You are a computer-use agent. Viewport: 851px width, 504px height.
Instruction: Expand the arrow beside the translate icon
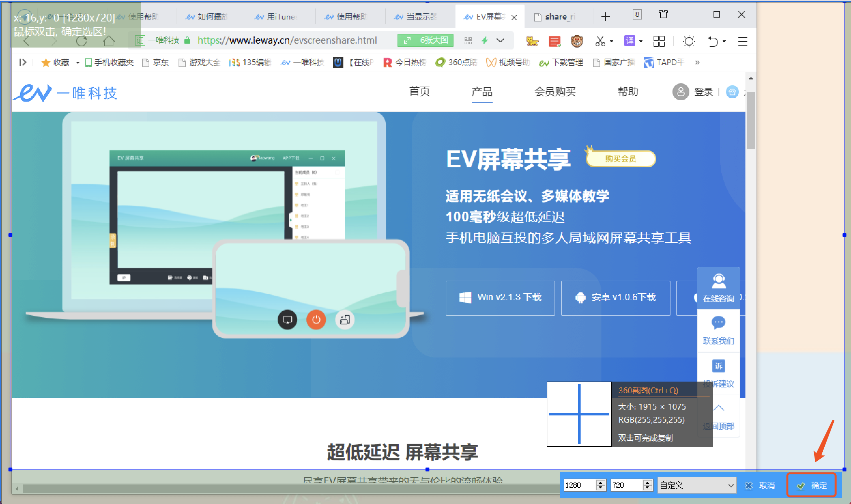pos(640,41)
